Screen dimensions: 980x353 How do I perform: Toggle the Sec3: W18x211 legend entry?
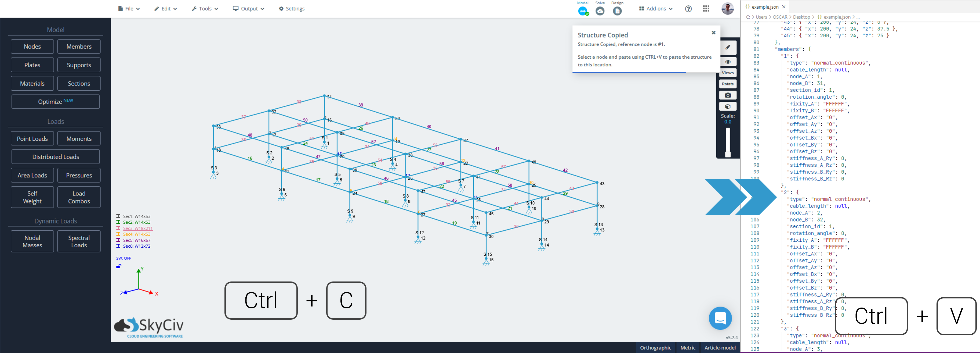[x=137, y=229]
